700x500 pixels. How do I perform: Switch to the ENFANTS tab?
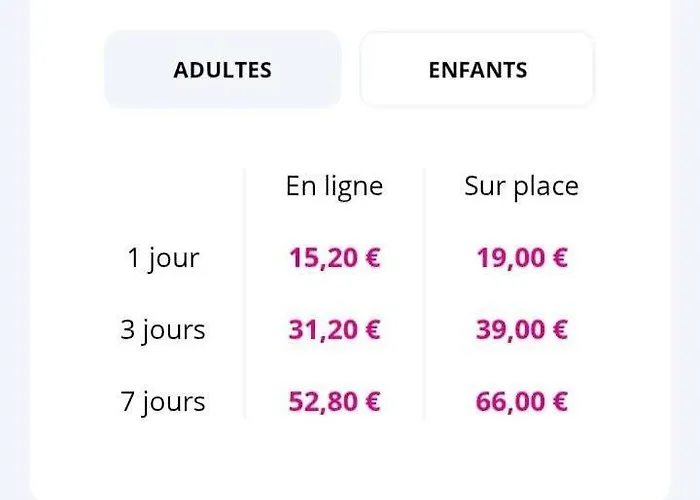(477, 70)
